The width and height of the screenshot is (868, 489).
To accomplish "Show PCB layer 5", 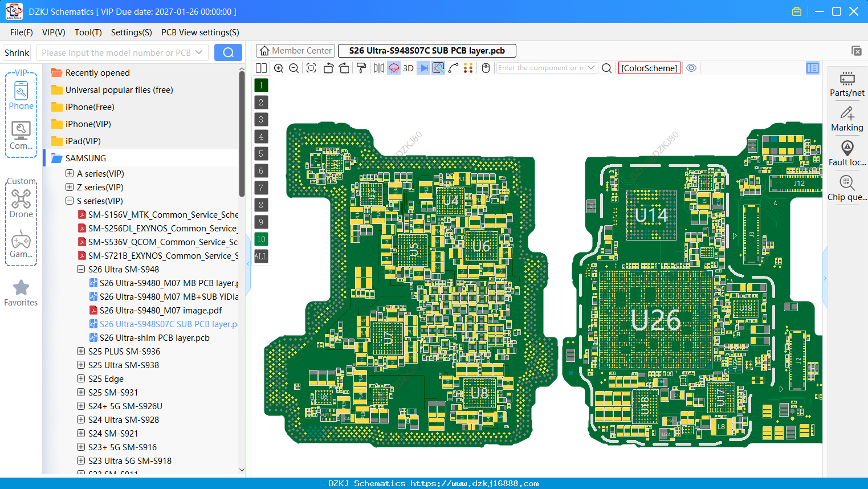I will (261, 154).
